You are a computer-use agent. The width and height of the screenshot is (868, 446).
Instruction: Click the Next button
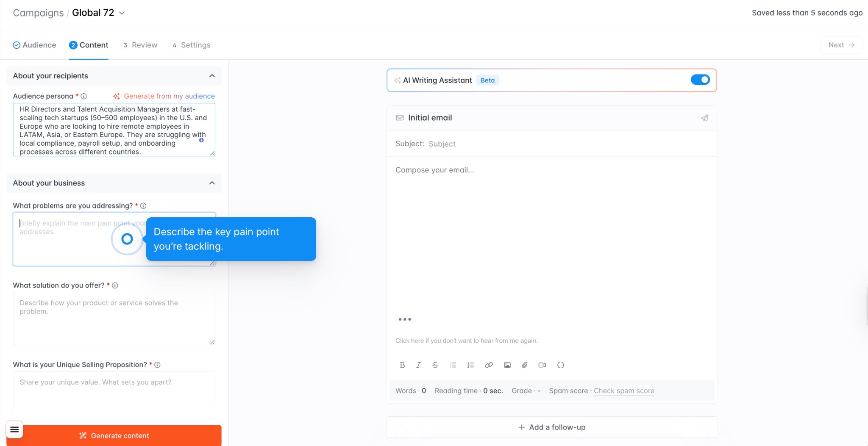pos(841,45)
